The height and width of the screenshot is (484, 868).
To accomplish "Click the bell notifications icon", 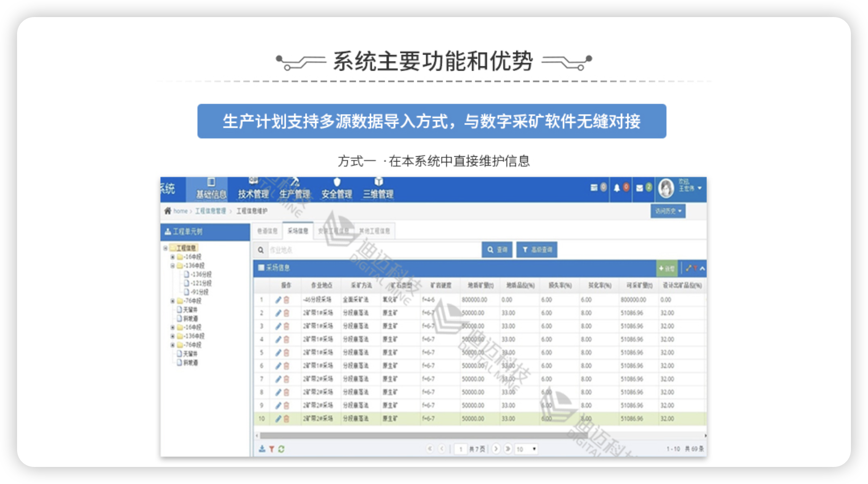I will pos(616,188).
